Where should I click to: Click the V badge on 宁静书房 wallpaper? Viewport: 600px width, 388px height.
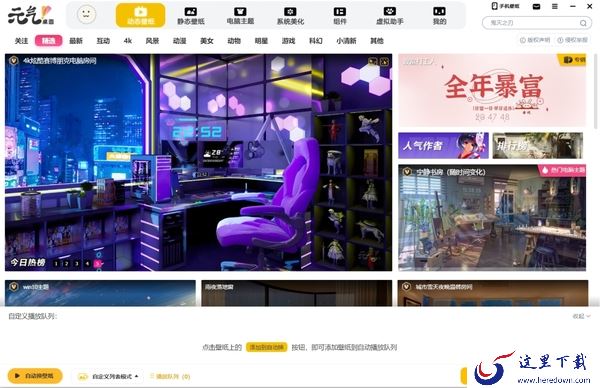pyautogui.click(x=407, y=172)
